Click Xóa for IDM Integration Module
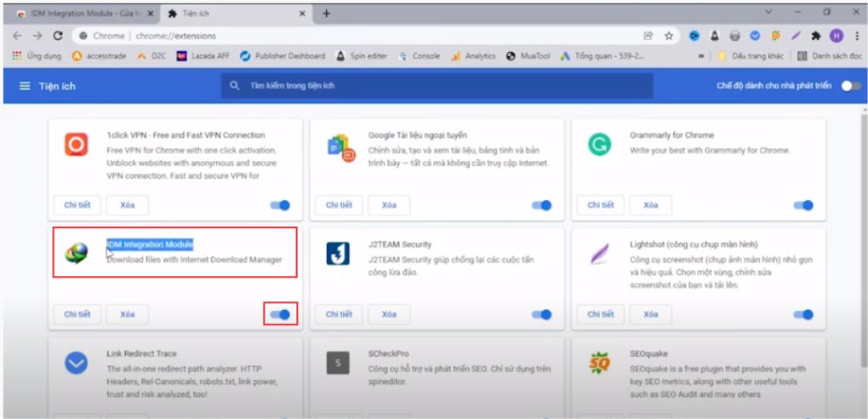868x419 pixels. coord(128,314)
